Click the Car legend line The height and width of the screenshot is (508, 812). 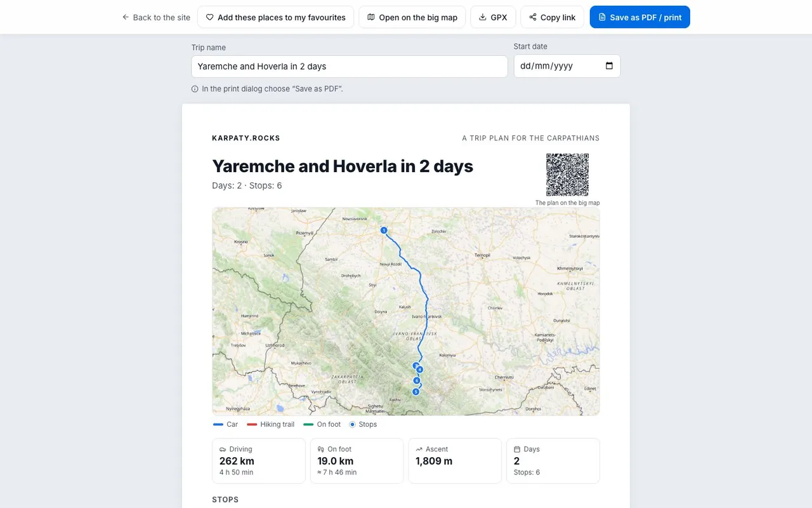(x=218, y=424)
